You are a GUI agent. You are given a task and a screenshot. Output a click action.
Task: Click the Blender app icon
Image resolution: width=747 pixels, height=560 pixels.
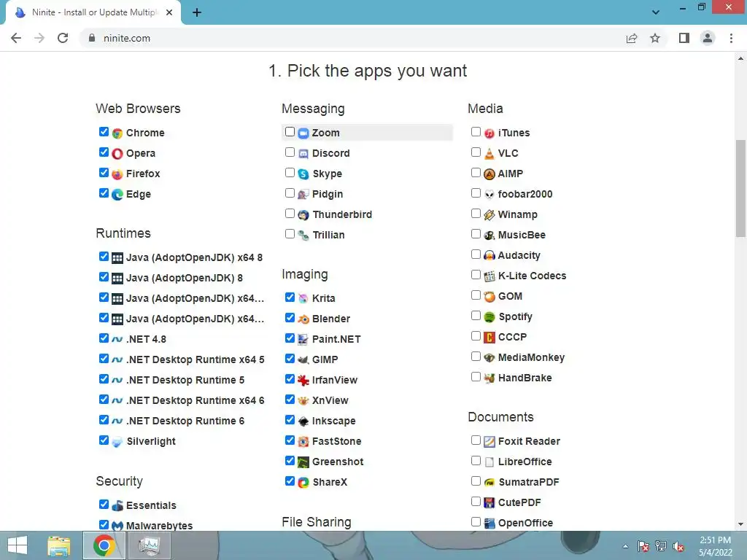(303, 319)
